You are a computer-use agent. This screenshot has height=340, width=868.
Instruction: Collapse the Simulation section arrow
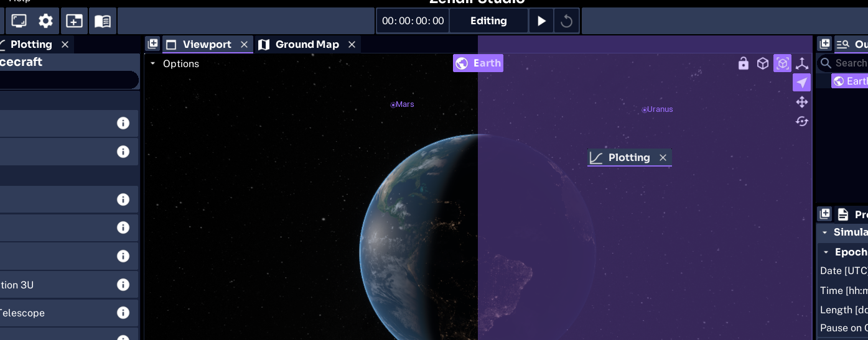[825, 232]
